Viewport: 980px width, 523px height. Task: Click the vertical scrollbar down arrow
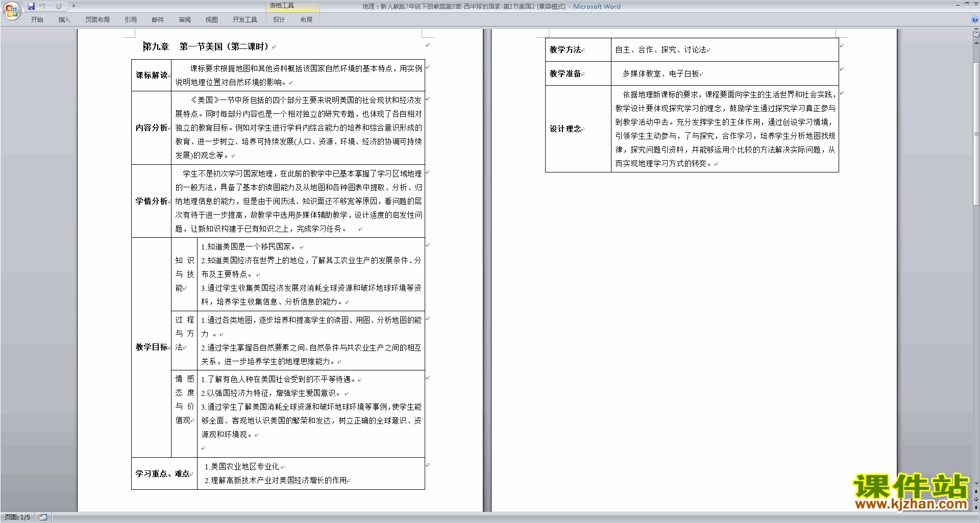[x=976, y=484]
